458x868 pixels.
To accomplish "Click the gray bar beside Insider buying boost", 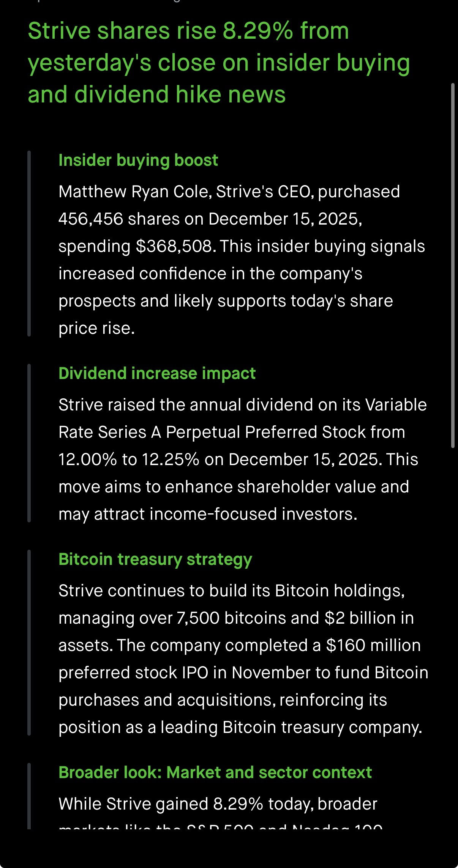I will coord(29,244).
